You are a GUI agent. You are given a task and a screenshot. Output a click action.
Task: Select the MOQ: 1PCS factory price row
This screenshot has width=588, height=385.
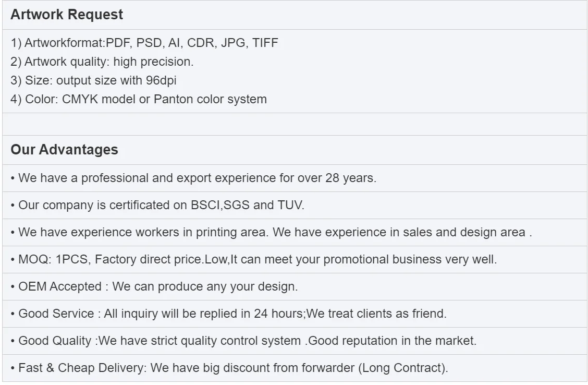254,259
